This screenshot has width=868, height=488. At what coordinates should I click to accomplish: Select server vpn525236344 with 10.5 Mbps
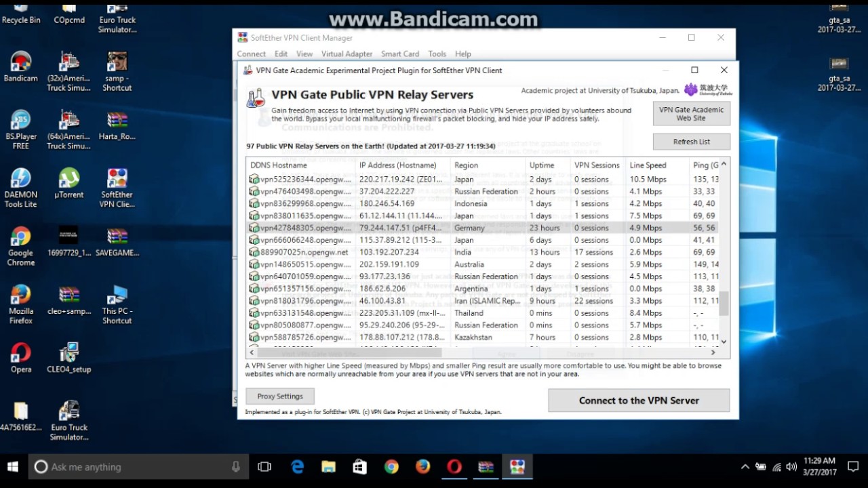(482, 179)
